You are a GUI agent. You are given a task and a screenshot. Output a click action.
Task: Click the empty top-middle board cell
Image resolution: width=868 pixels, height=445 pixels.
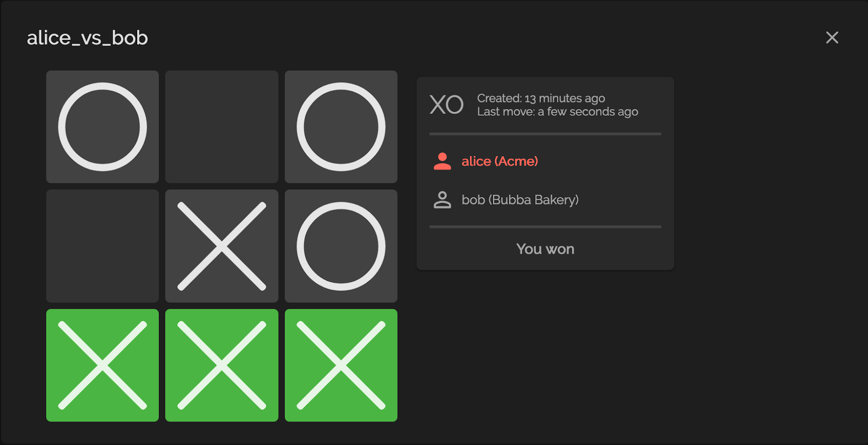click(x=222, y=127)
